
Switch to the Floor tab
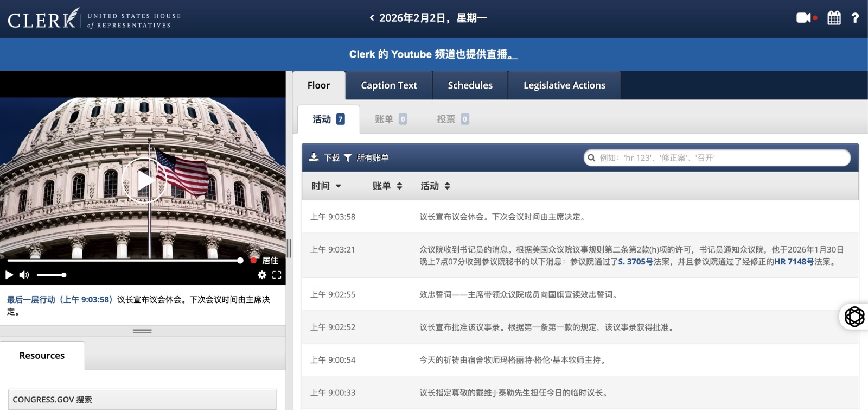coord(318,85)
